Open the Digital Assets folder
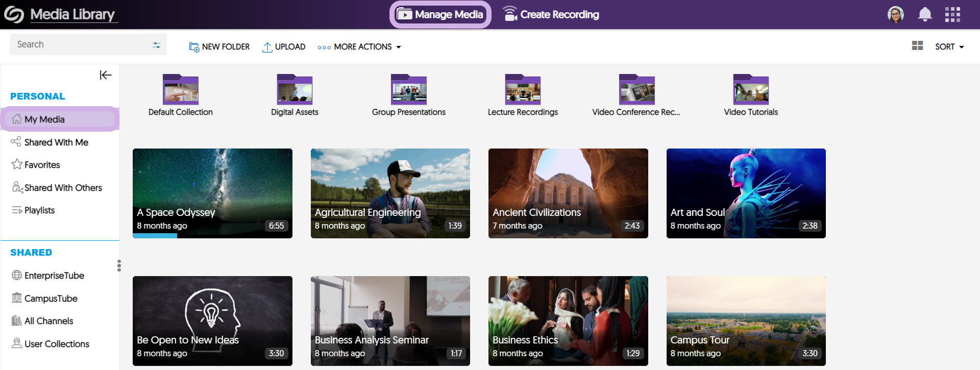The width and height of the screenshot is (980, 370). point(295,90)
